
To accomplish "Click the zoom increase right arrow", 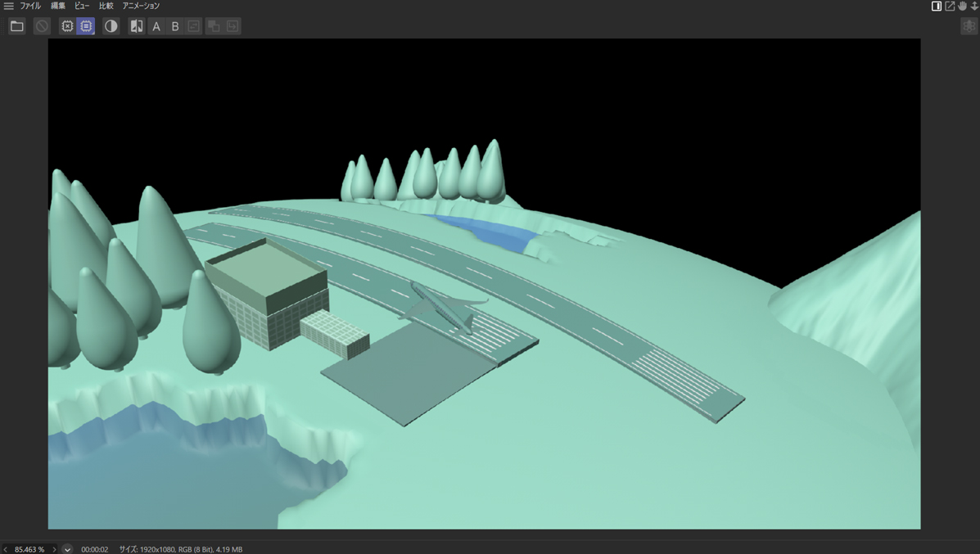I will 55,549.
